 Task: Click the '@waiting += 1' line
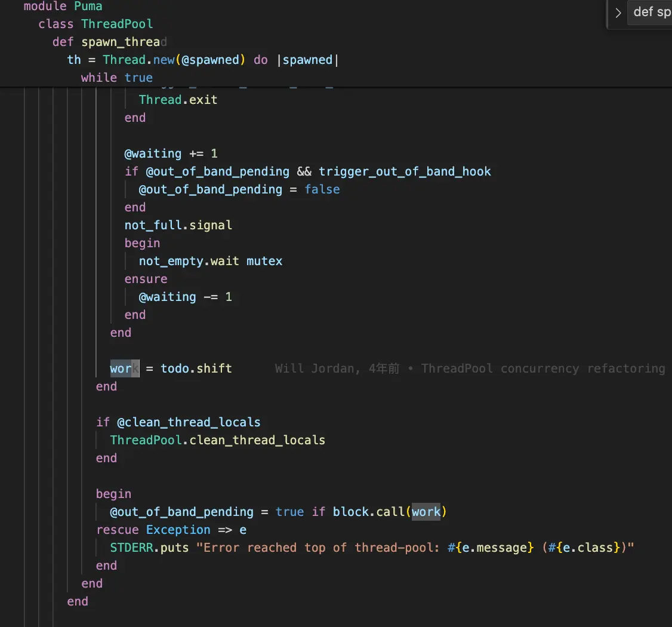[x=171, y=153]
